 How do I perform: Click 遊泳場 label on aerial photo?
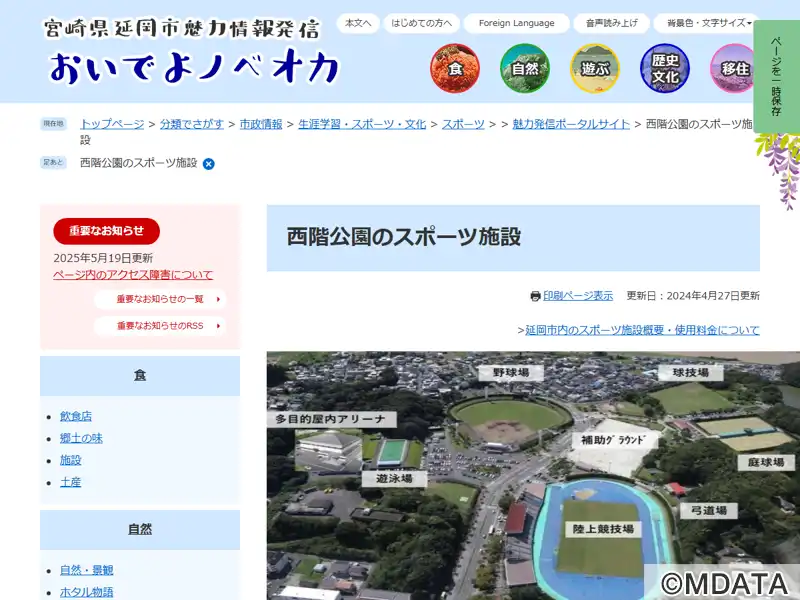[394, 479]
